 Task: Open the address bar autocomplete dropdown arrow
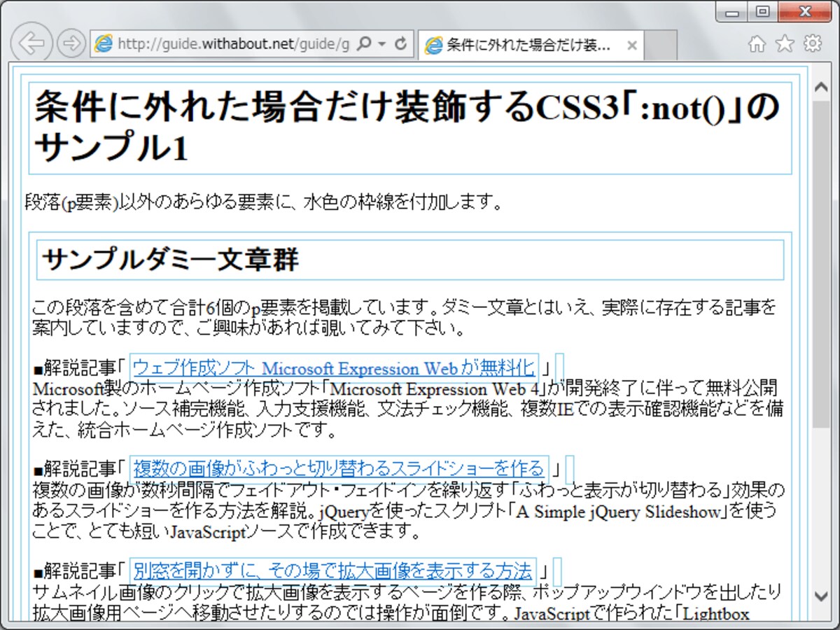pyautogui.click(x=382, y=44)
